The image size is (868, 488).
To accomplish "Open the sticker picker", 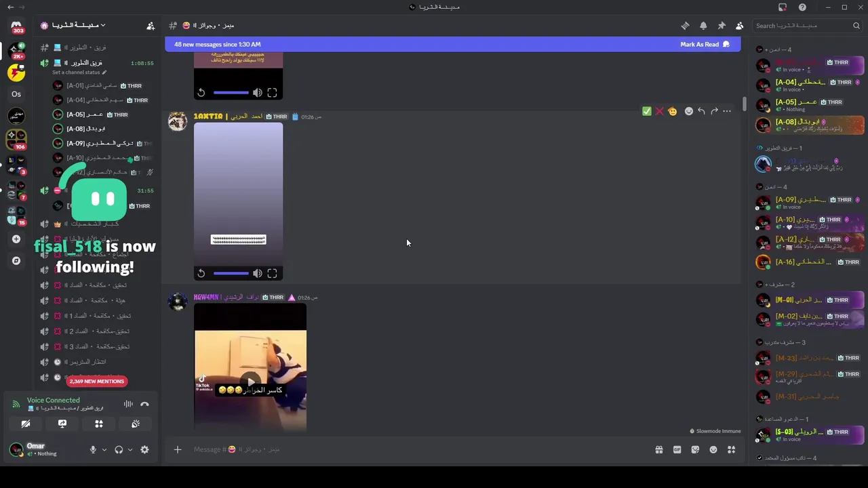I will 695,449.
